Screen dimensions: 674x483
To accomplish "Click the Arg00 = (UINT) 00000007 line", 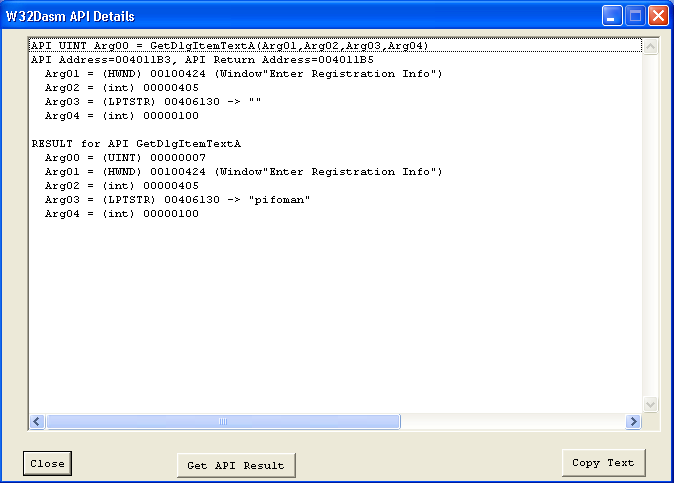I will tap(125, 158).
